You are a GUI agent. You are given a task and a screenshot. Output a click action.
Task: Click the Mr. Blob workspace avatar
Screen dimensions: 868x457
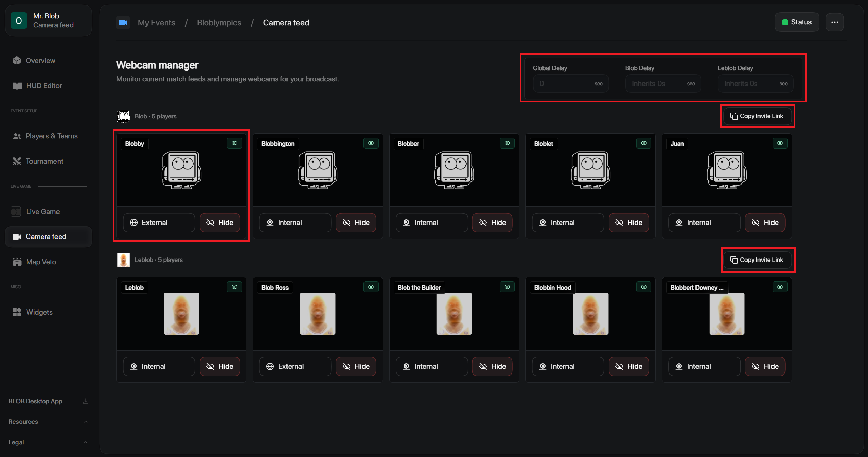coord(19,21)
